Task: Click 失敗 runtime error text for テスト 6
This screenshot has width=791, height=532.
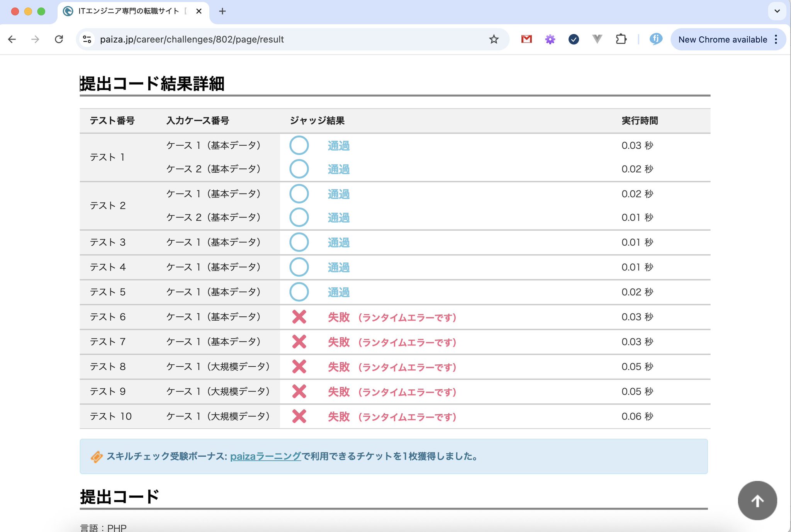Action: click(392, 317)
